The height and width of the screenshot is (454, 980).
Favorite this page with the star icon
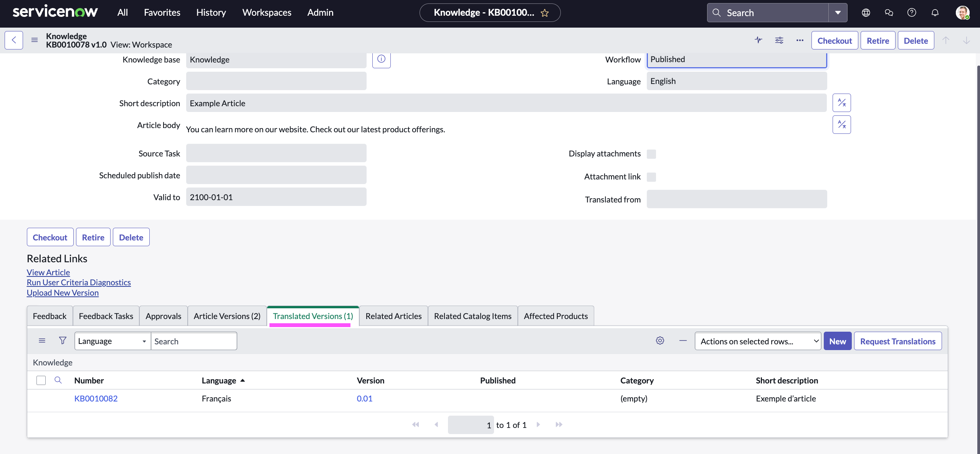[545, 13]
